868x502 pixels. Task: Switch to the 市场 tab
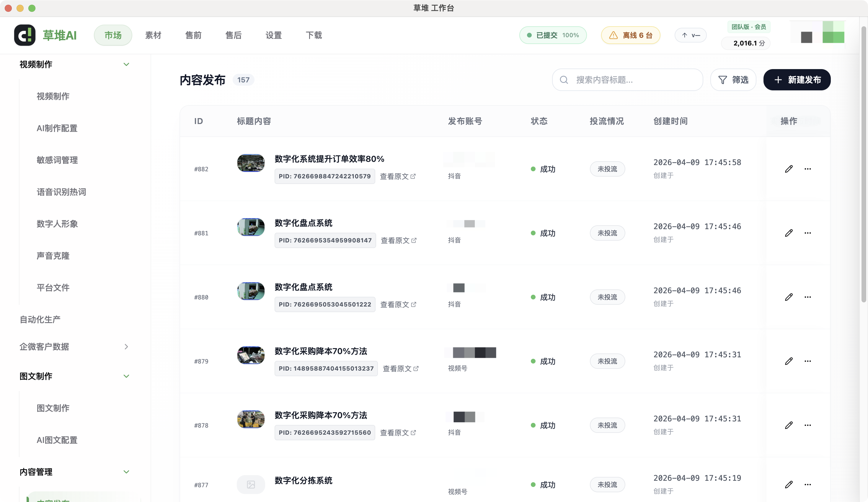(x=113, y=35)
